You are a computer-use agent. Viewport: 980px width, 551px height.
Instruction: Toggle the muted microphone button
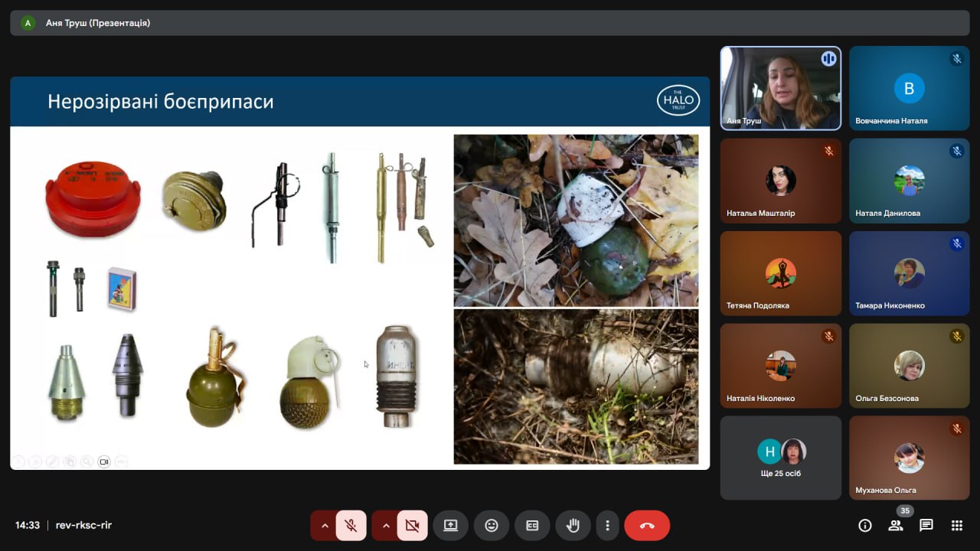(351, 526)
